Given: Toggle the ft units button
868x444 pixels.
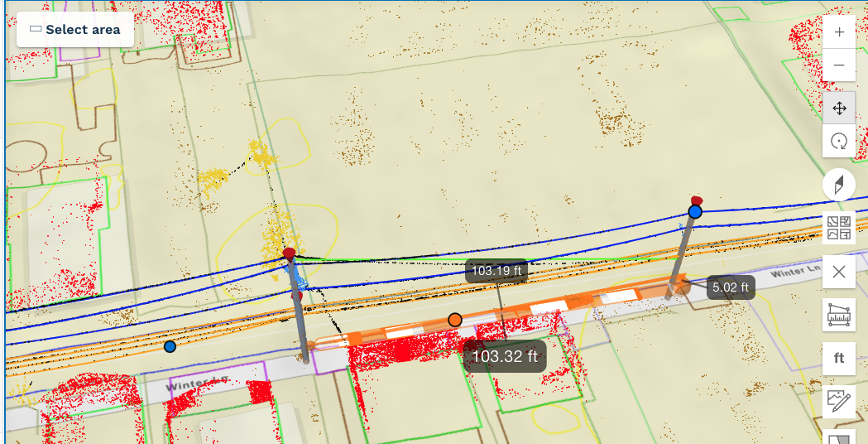Looking at the screenshot, I should [839, 358].
